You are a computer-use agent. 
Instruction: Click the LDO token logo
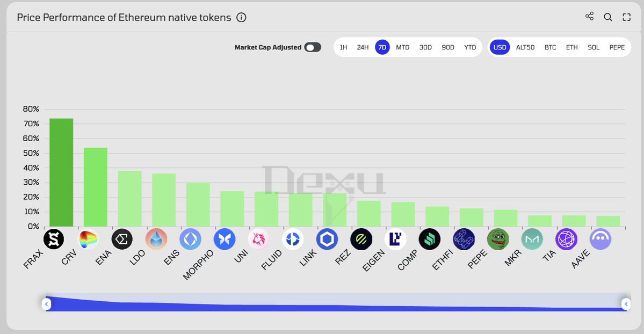(156, 239)
